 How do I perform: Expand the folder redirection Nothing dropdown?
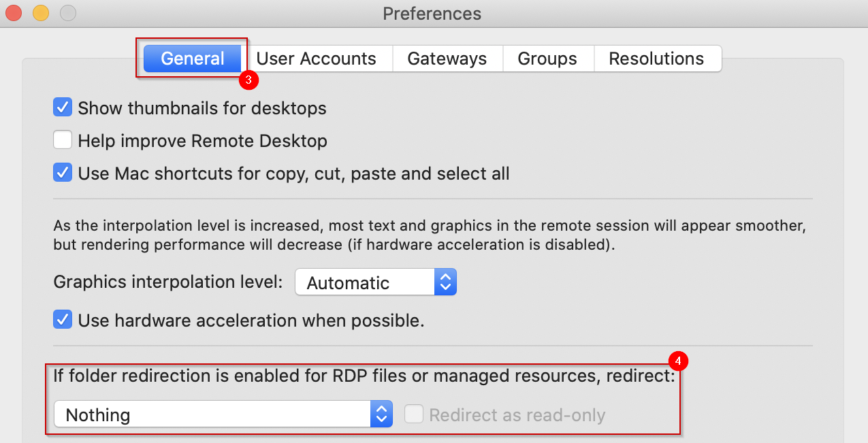click(224, 414)
